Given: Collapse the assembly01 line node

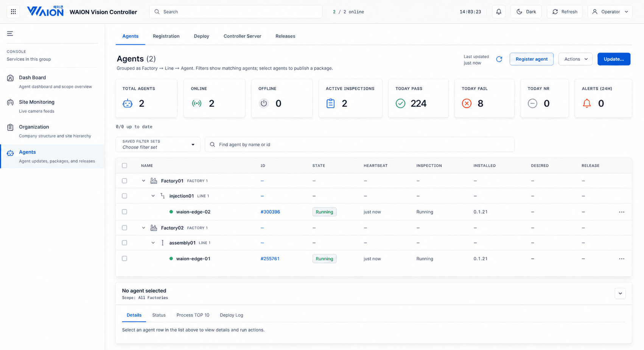Looking at the screenshot, I should (153, 243).
